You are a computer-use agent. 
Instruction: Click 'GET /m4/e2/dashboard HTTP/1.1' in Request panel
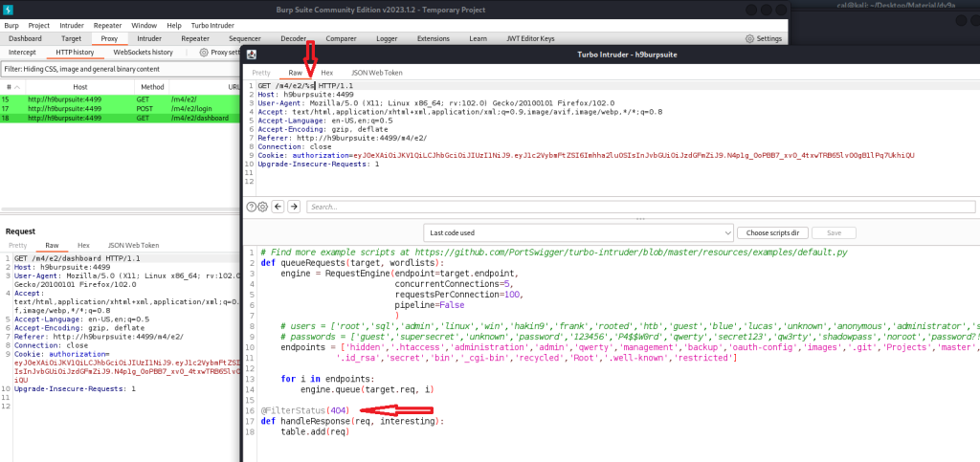click(x=77, y=258)
